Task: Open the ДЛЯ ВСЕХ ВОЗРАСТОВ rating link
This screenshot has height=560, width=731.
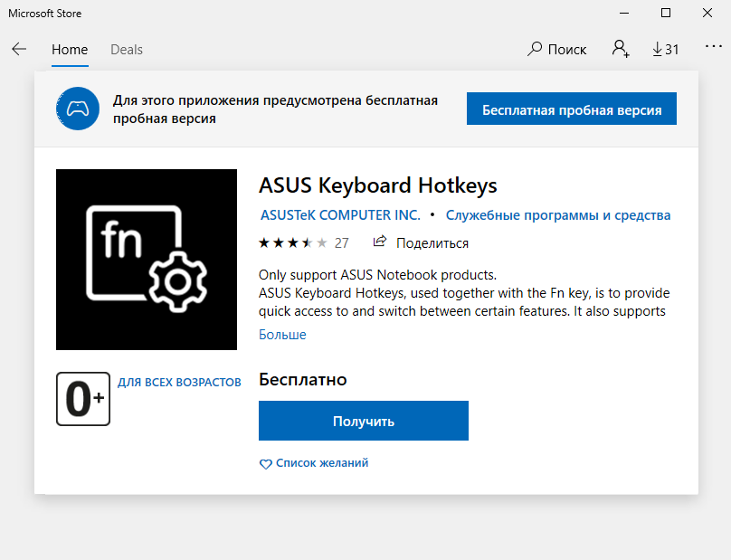Action: tap(179, 383)
